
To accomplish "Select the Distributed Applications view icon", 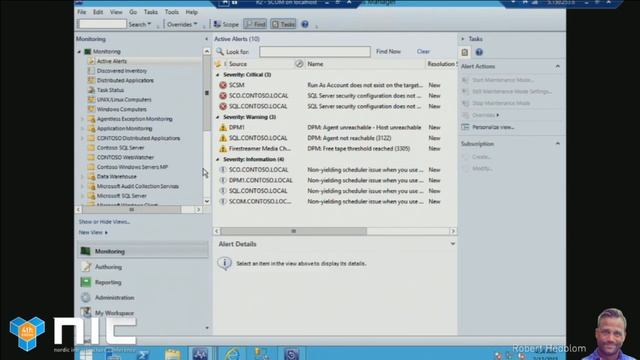I will click(x=91, y=80).
